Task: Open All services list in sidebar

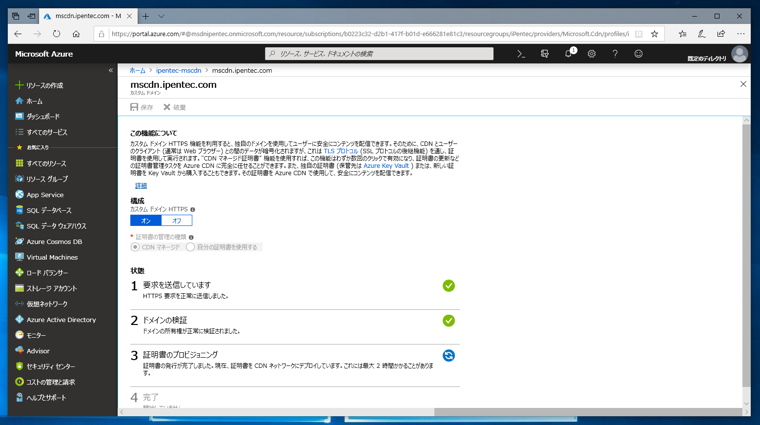Action: [x=42, y=132]
